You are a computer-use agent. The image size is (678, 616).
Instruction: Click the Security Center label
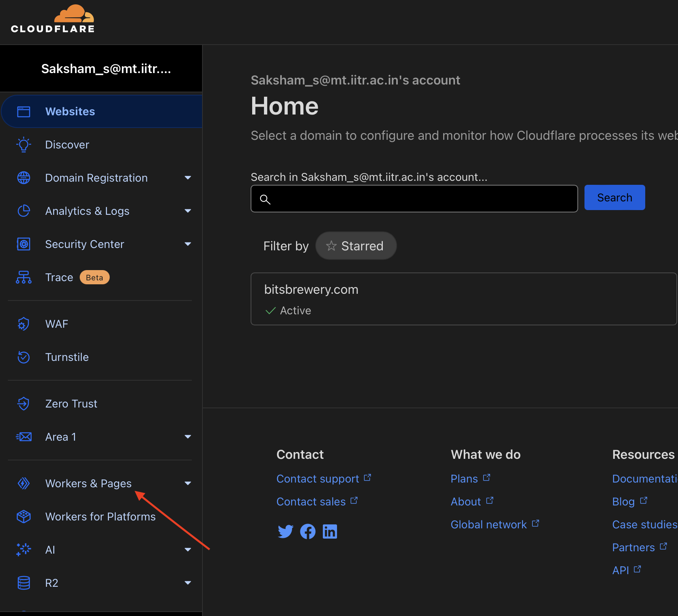84,244
